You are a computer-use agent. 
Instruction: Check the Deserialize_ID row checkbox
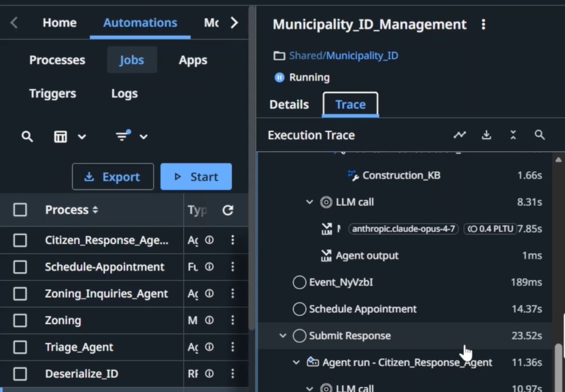[x=20, y=374]
